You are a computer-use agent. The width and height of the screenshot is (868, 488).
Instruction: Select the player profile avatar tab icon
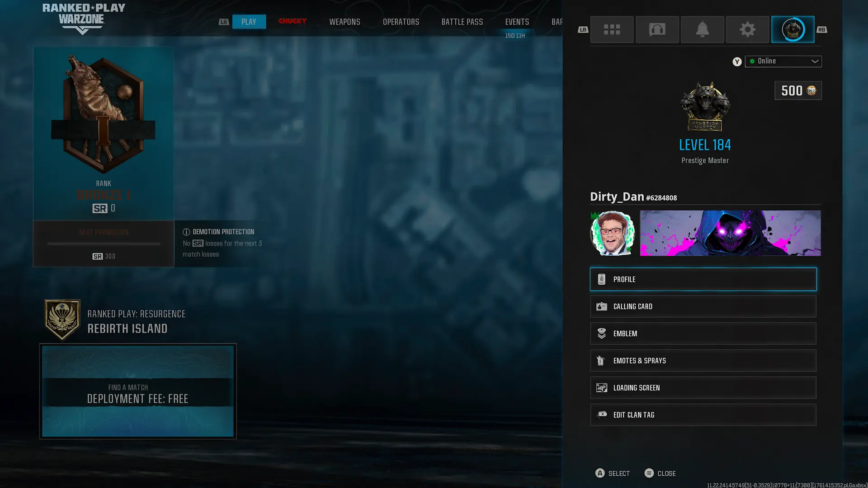click(793, 30)
